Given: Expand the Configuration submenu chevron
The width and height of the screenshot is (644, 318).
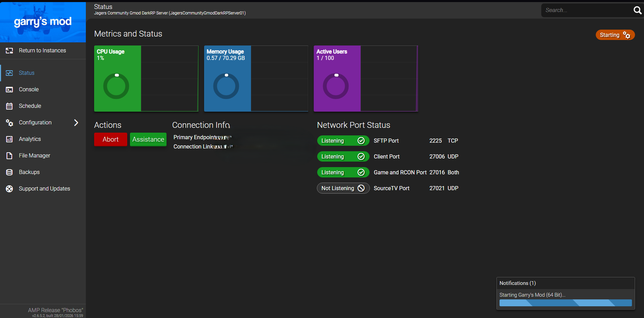Looking at the screenshot, I should (x=76, y=123).
